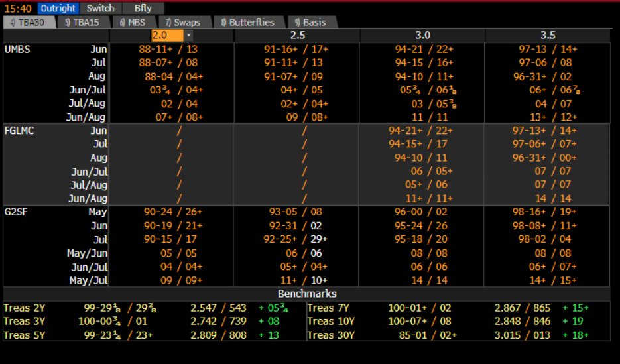Switch to the Switch view
Image resolution: width=620 pixels, height=364 pixels.
[100, 9]
